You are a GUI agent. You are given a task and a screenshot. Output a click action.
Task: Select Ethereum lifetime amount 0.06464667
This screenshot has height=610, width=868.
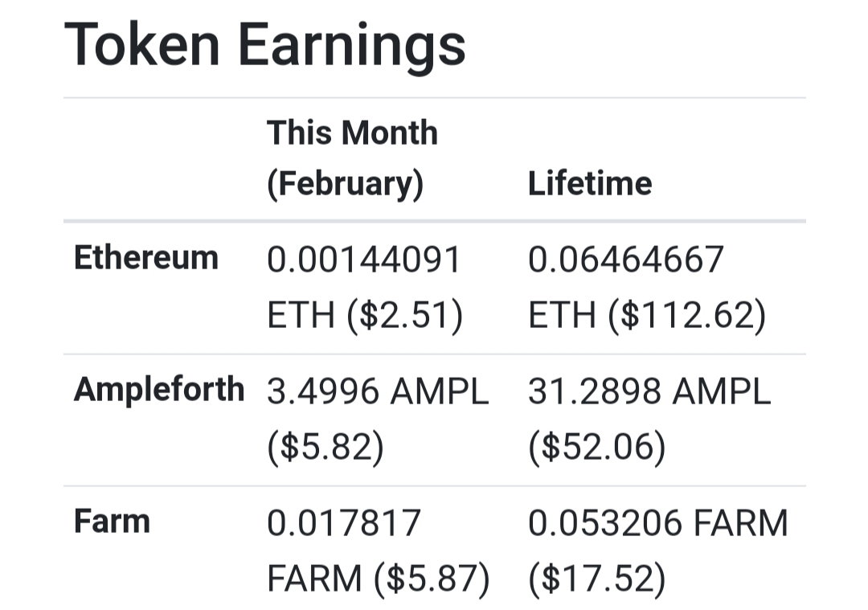click(625, 259)
